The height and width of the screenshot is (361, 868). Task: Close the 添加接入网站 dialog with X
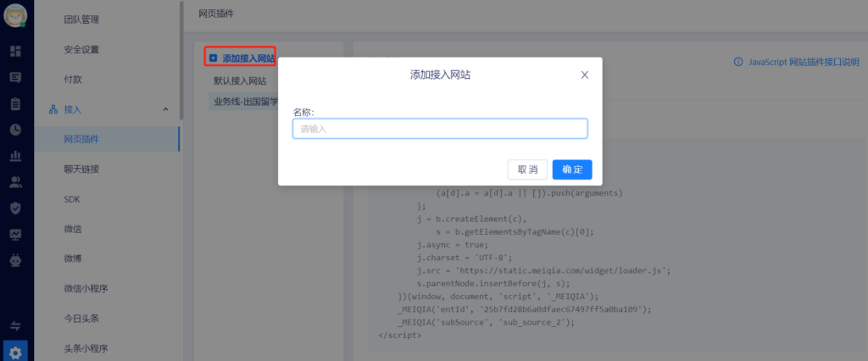(x=585, y=75)
